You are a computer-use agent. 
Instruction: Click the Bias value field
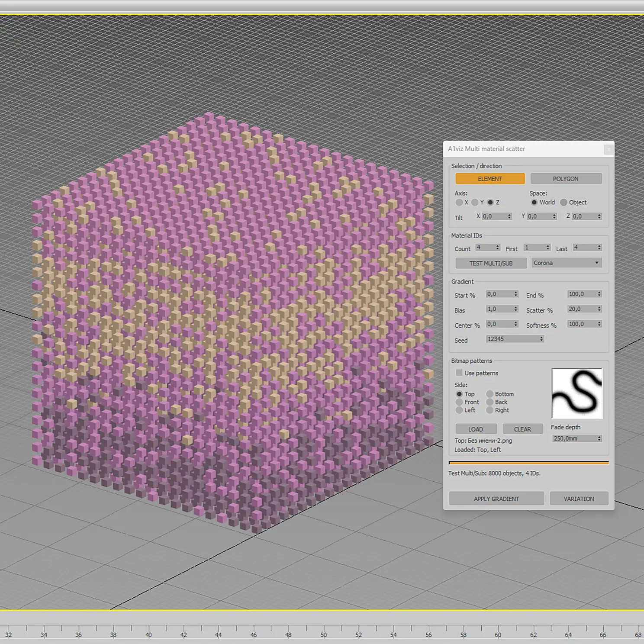[x=499, y=309]
